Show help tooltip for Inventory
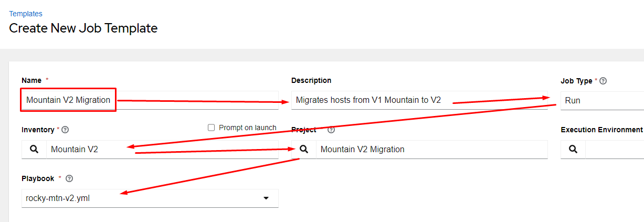Image resolution: width=644 pixels, height=222 pixels. 65,130
